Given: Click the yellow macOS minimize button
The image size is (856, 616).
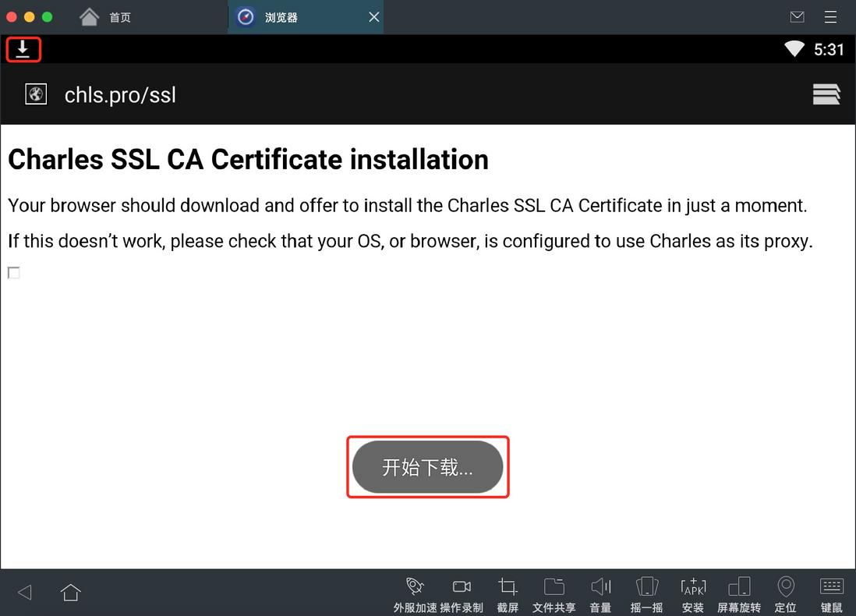Looking at the screenshot, I should coord(30,17).
